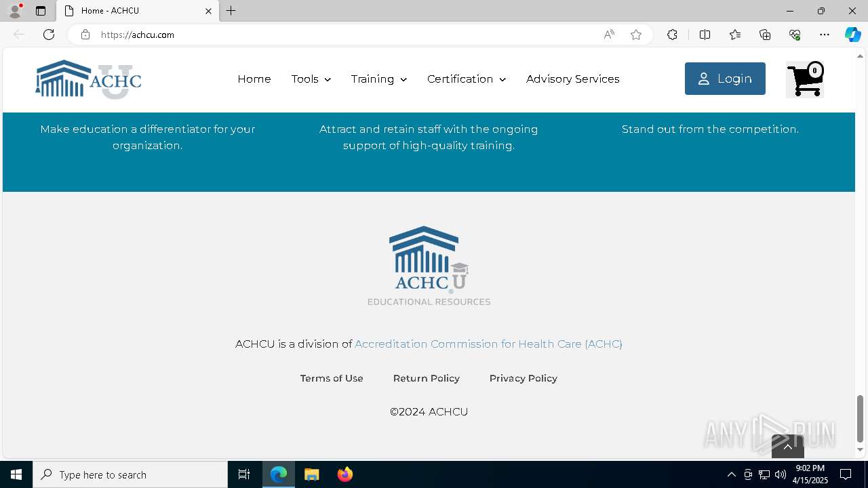The height and width of the screenshot is (488, 868).
Task: Go to the Home nav item
Action: coord(254,79)
